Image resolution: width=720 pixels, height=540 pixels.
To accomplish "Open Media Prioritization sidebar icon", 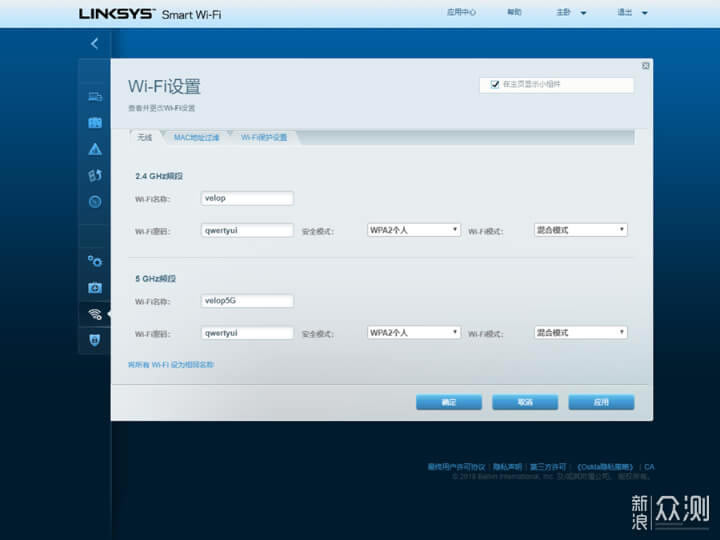I will [95, 175].
